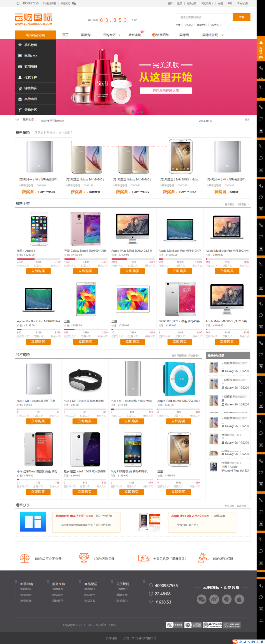Open the 国际购 navigation tab

click(x=86, y=35)
